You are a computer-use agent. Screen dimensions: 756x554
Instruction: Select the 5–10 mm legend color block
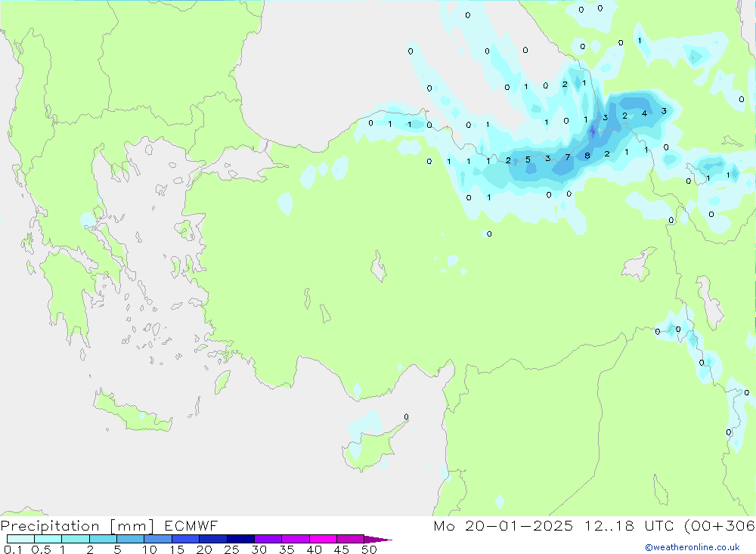[130, 539]
